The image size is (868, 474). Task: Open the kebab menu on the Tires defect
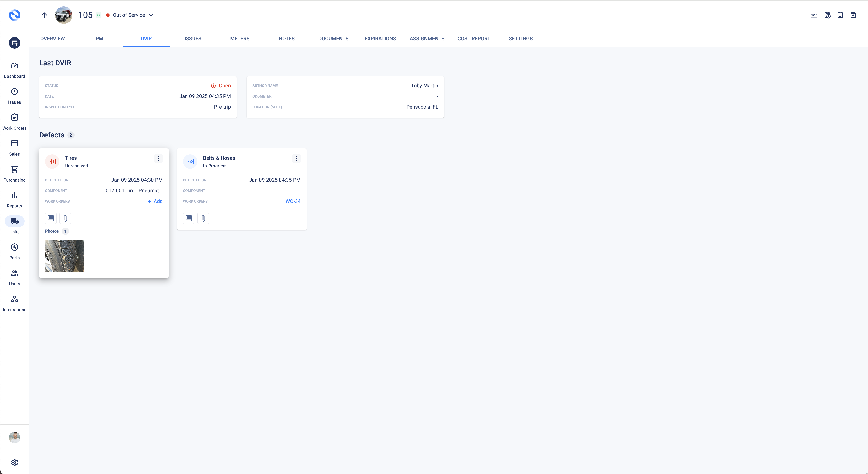(x=158, y=158)
